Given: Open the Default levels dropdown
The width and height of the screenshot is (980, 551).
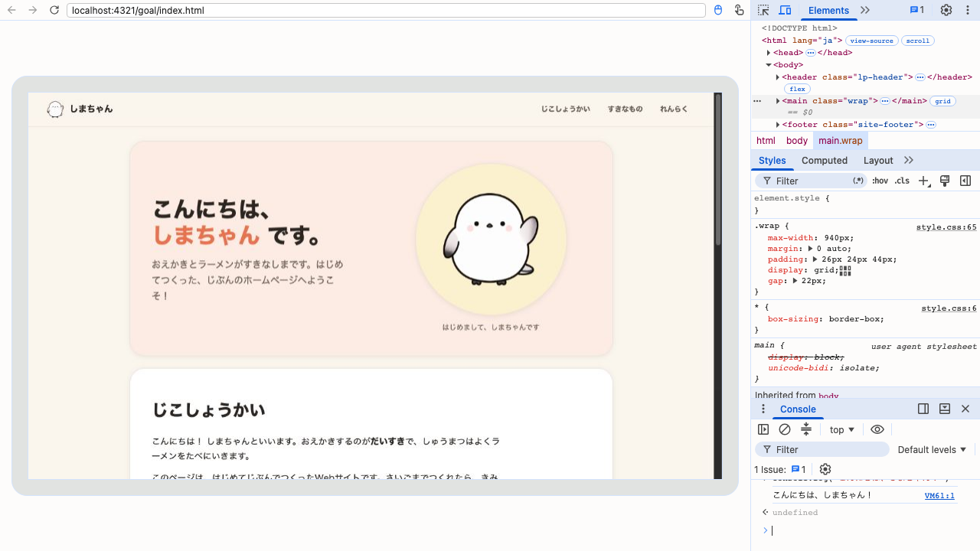Looking at the screenshot, I should pyautogui.click(x=933, y=449).
